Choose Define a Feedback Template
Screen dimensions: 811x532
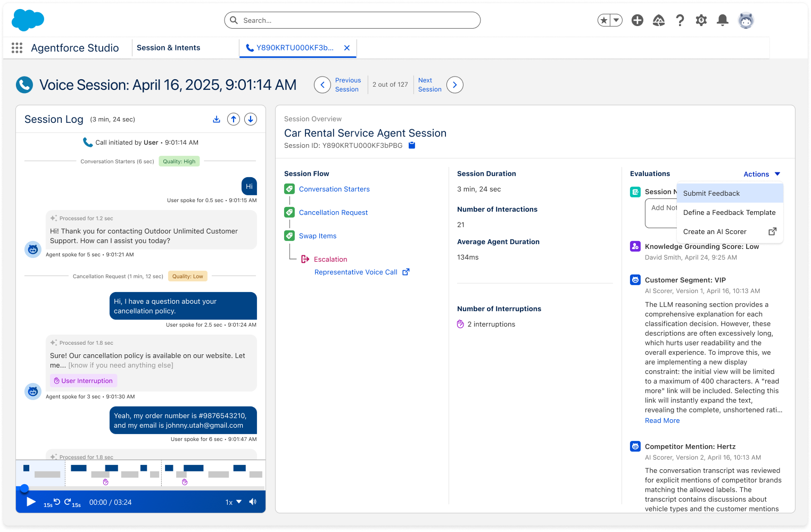coord(730,212)
